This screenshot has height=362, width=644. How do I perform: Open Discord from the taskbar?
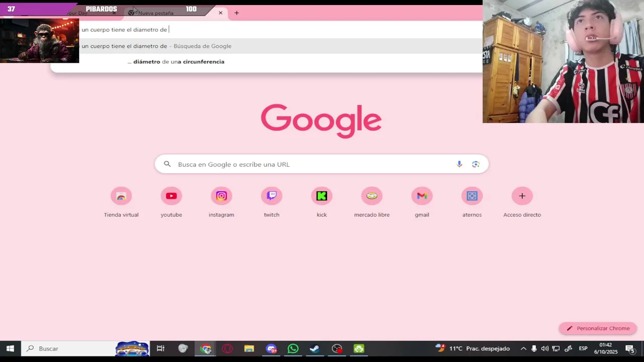click(x=271, y=348)
